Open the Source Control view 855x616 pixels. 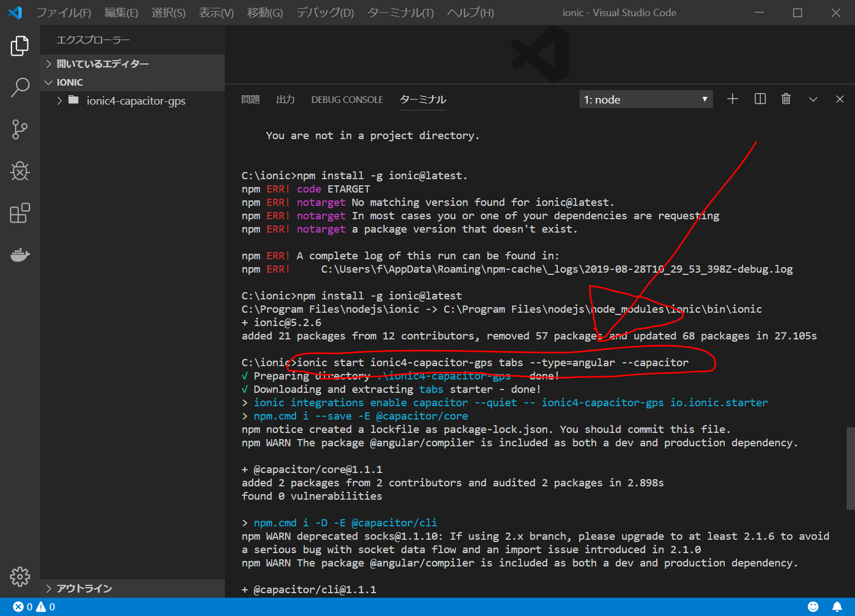pos(20,129)
